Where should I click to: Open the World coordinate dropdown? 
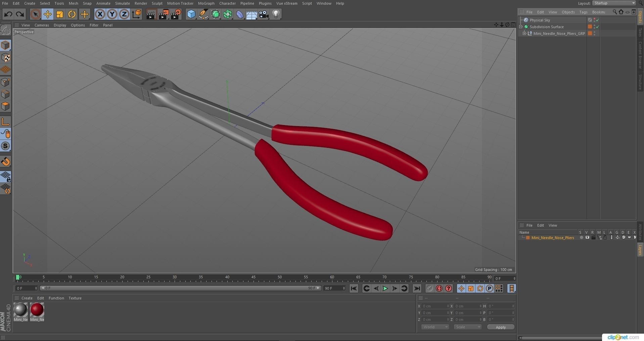(435, 327)
